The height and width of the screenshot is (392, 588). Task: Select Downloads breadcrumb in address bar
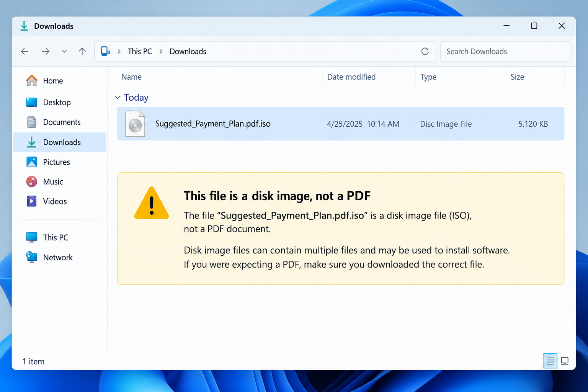188,51
